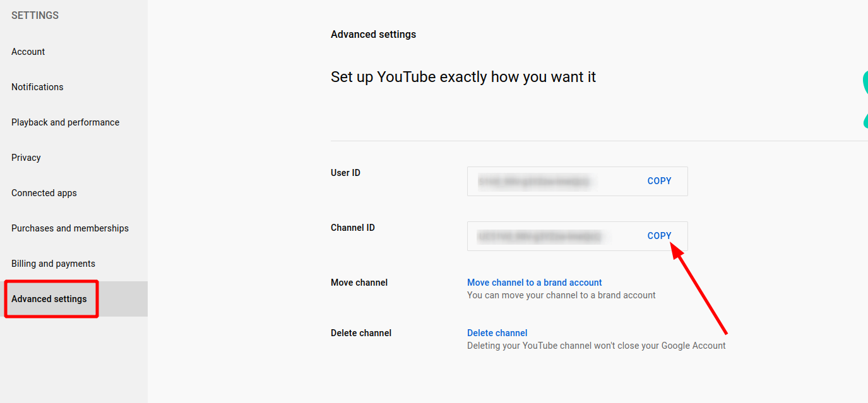Image resolution: width=868 pixels, height=403 pixels.
Task: Click the Channel ID row label
Action: click(x=353, y=228)
